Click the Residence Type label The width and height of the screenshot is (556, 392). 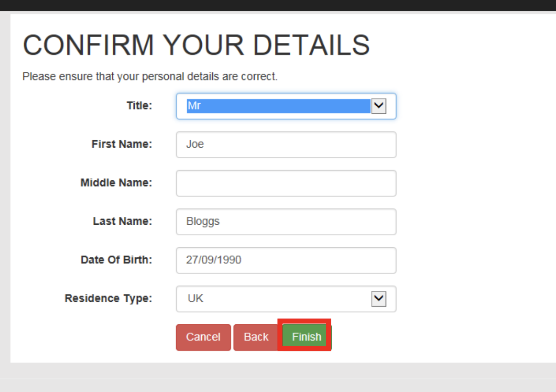pos(108,298)
